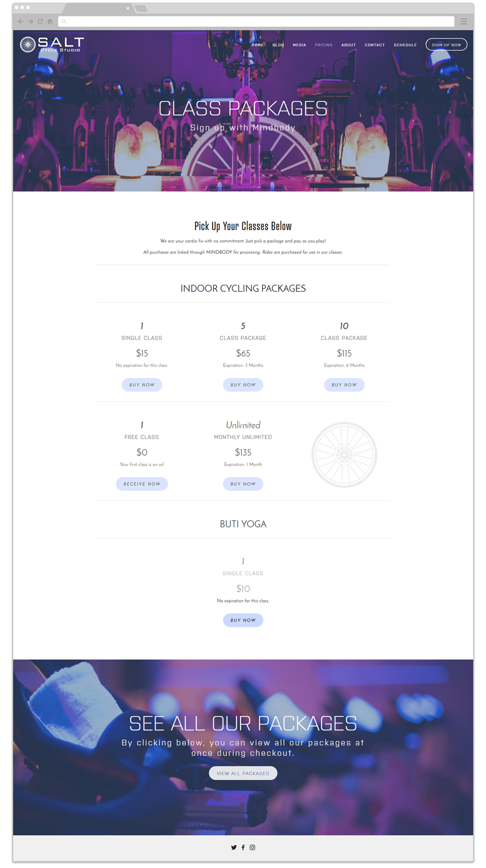Open the Pricing menu item
The width and height of the screenshot is (486, 868).
324,45
